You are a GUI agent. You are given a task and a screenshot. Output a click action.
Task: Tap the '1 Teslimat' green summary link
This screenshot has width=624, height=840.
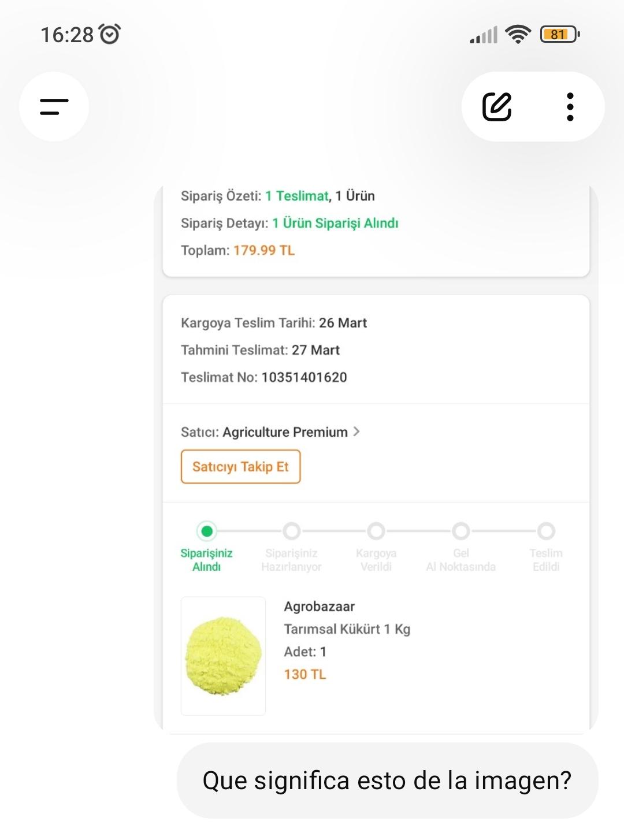pyautogui.click(x=296, y=196)
